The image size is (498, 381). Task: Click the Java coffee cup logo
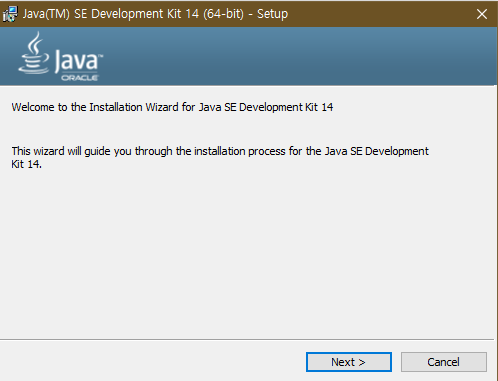(34, 53)
